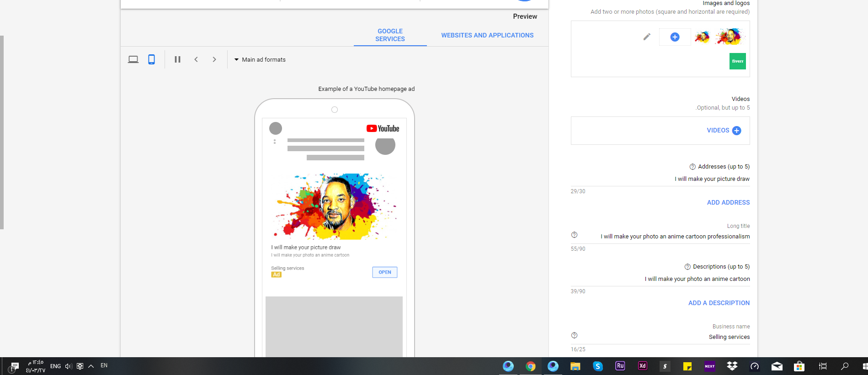This screenshot has width=868, height=375.
Task: Open help for Addresses (up to 5)
Action: (692, 167)
